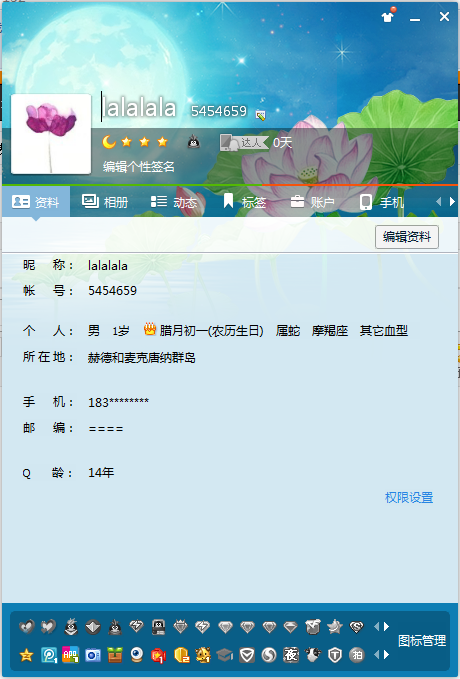Click the round 拍 icon

tap(357, 655)
